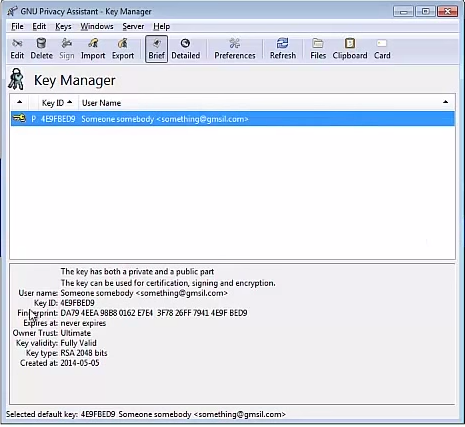Export keys using the toolbar icon
The height and width of the screenshot is (427, 465).
pyautogui.click(x=123, y=49)
